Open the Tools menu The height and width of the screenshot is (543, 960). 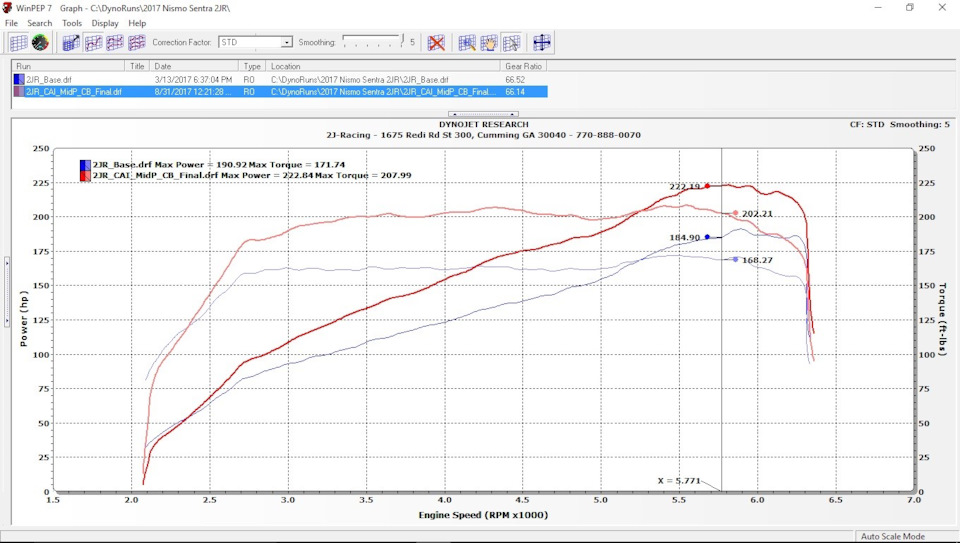pyautogui.click(x=72, y=23)
